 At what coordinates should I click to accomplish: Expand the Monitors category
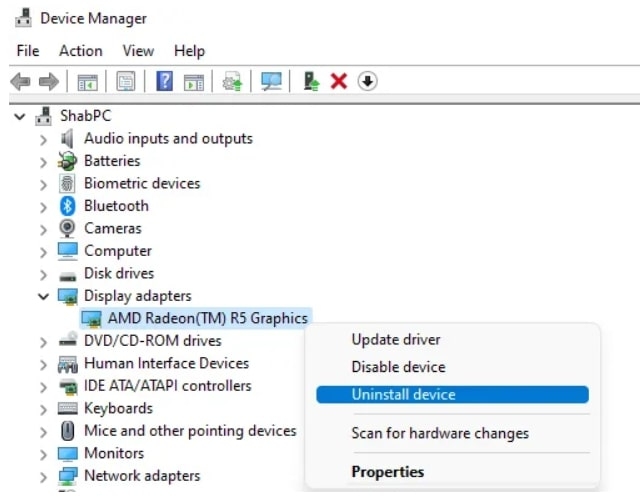tap(43, 454)
